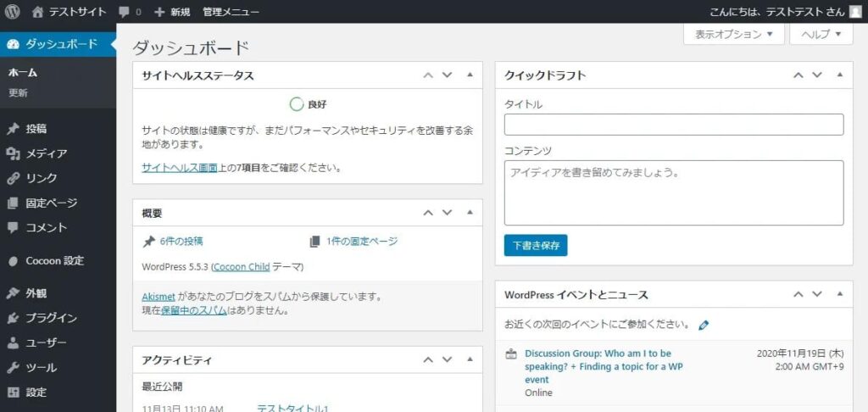Viewport: 868px width, 412px height.
Task: Move クイックドラフト panel up
Action: pos(798,75)
